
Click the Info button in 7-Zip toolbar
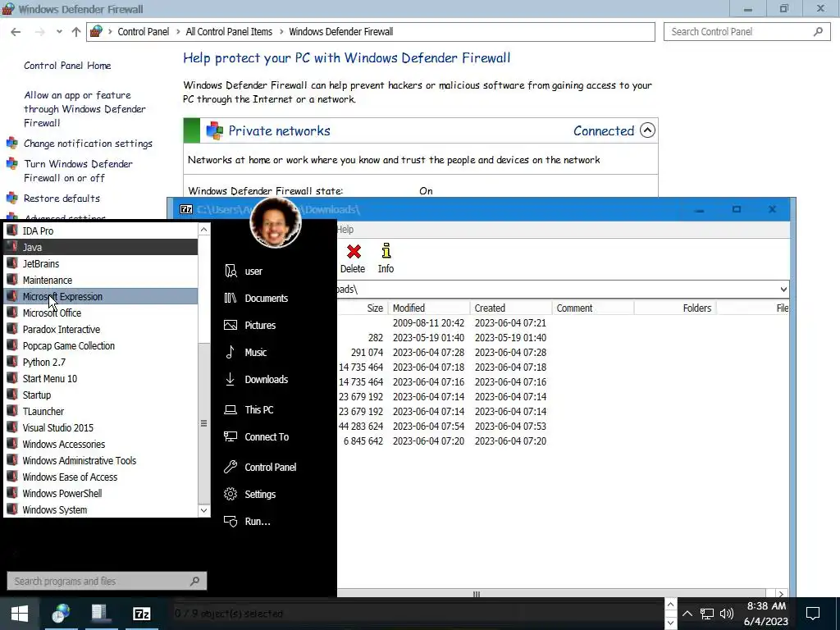tap(386, 258)
